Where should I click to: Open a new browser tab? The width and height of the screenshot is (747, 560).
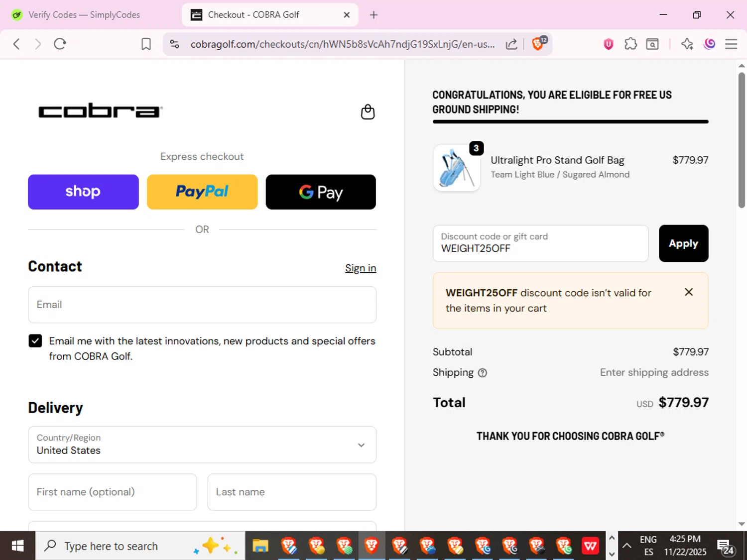click(373, 15)
